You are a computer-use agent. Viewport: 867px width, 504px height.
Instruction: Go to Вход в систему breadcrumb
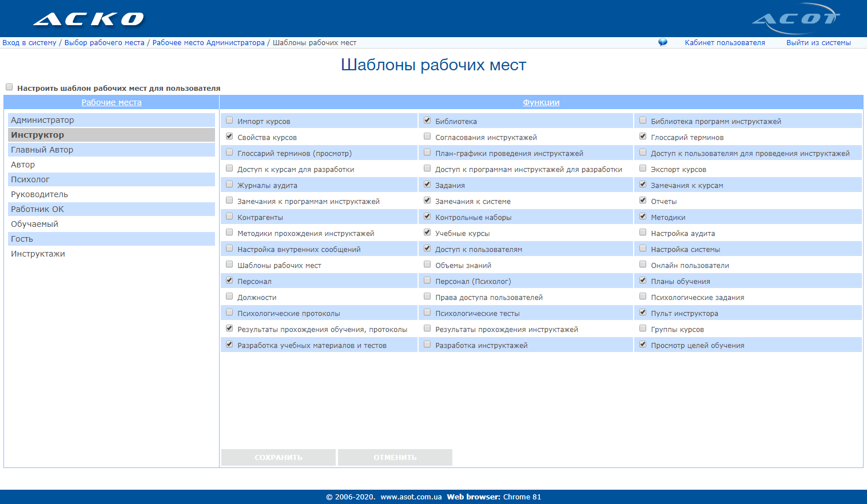point(29,43)
